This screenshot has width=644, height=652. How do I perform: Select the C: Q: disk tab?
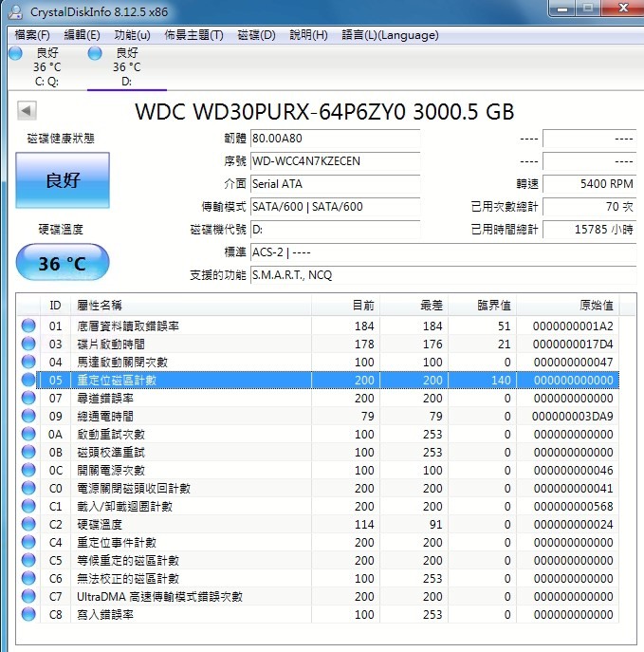click(x=47, y=67)
